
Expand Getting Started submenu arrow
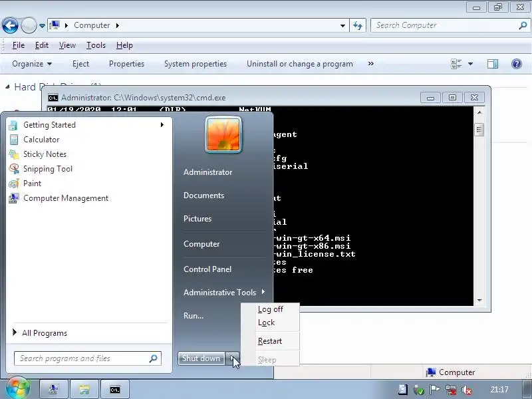click(162, 125)
